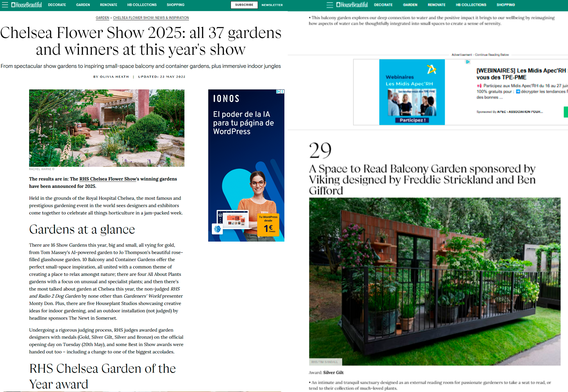Open Renovate menu in right page
568x392 pixels.
tap(437, 5)
